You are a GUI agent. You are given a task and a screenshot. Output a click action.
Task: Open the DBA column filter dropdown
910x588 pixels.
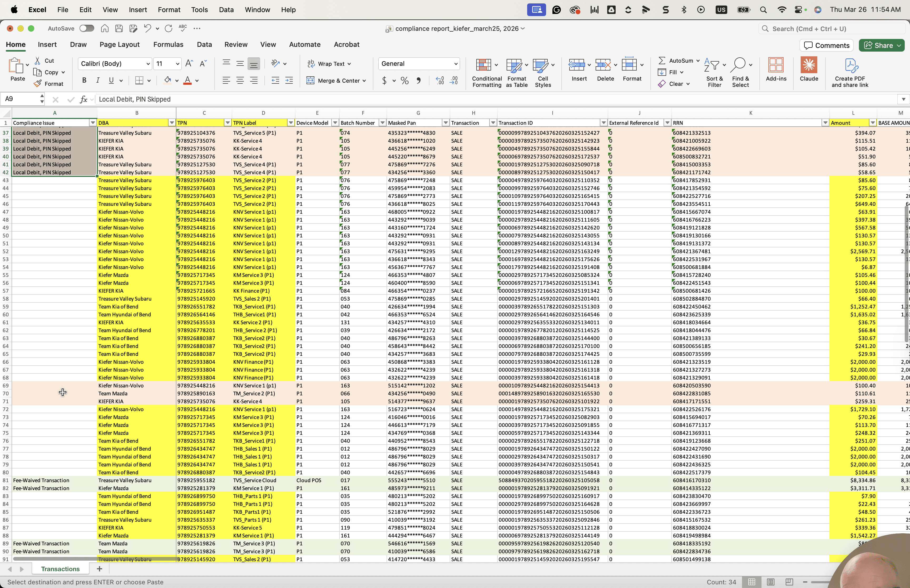pos(171,123)
